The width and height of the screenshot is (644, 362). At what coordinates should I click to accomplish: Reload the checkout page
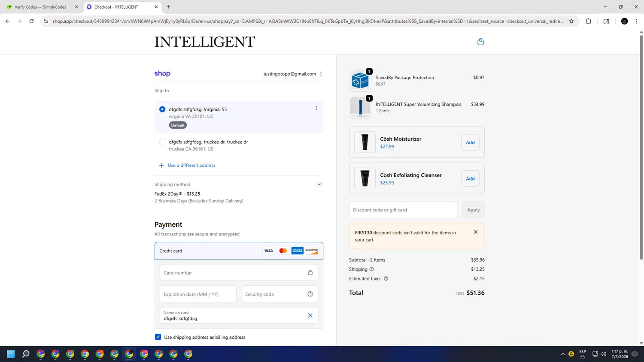[31, 21]
